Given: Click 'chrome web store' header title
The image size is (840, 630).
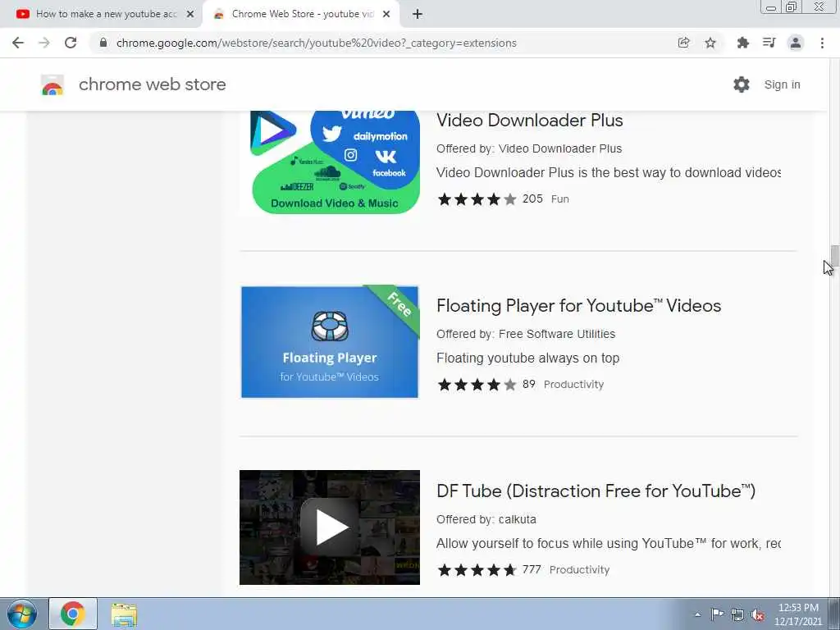Looking at the screenshot, I should [x=152, y=84].
